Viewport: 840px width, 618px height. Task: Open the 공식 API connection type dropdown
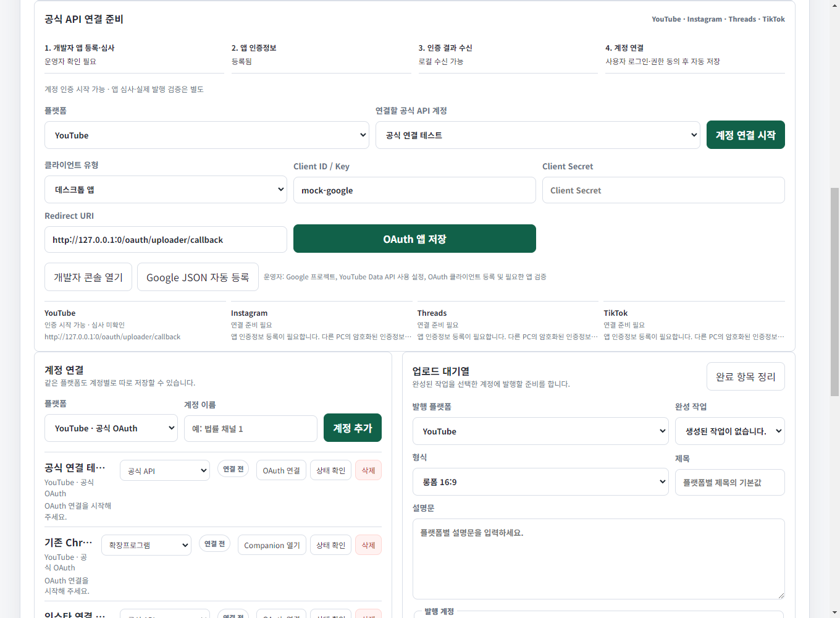point(165,470)
